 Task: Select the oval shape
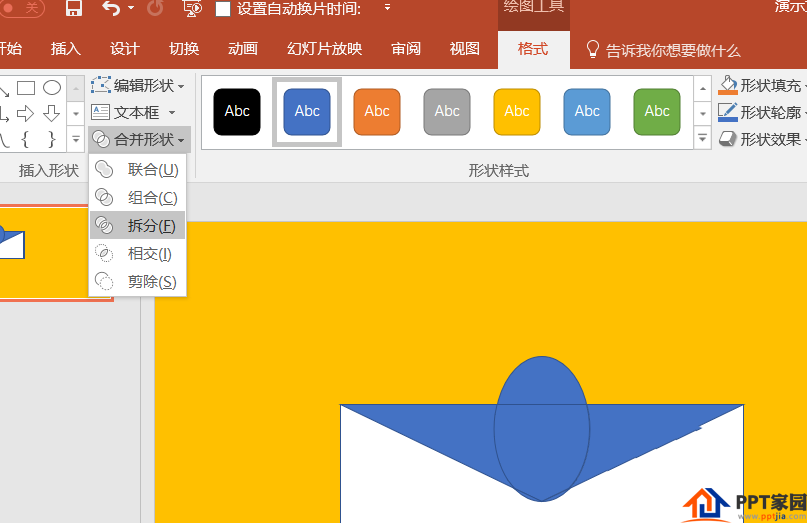51,88
